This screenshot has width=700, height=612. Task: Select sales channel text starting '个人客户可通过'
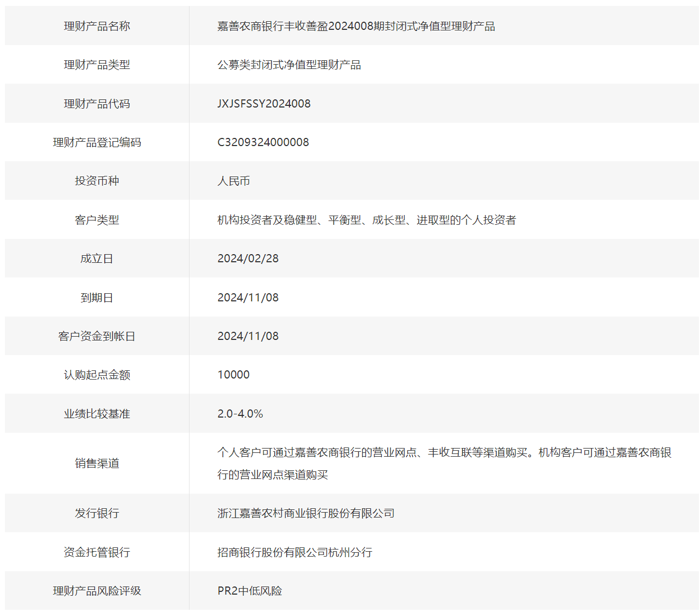tap(444, 463)
